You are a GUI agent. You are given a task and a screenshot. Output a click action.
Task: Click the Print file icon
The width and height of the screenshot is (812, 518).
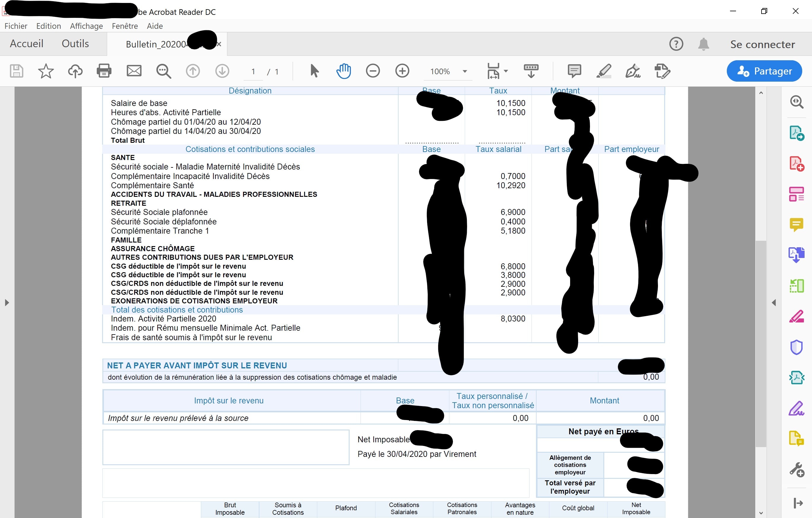104,71
